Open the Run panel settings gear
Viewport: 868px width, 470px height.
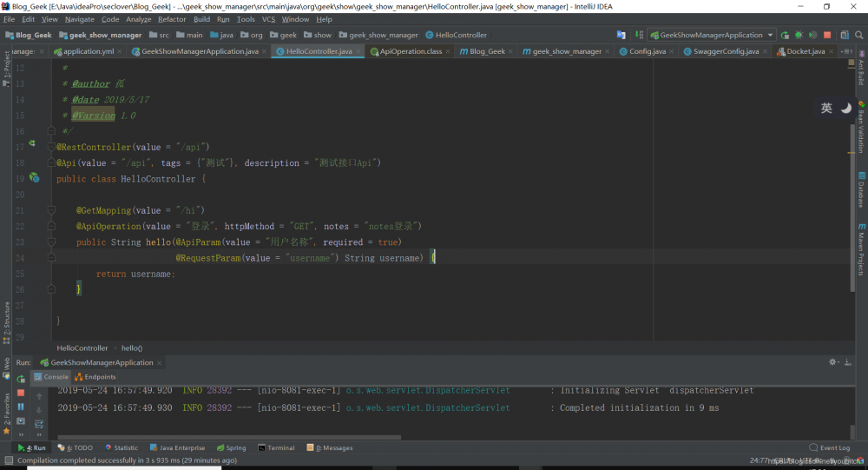coord(832,362)
